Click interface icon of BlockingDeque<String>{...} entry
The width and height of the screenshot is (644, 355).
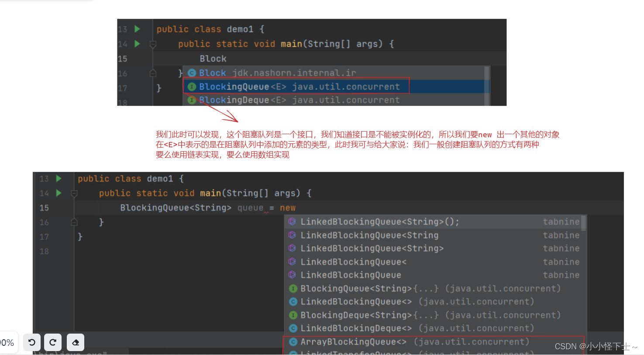tap(293, 315)
